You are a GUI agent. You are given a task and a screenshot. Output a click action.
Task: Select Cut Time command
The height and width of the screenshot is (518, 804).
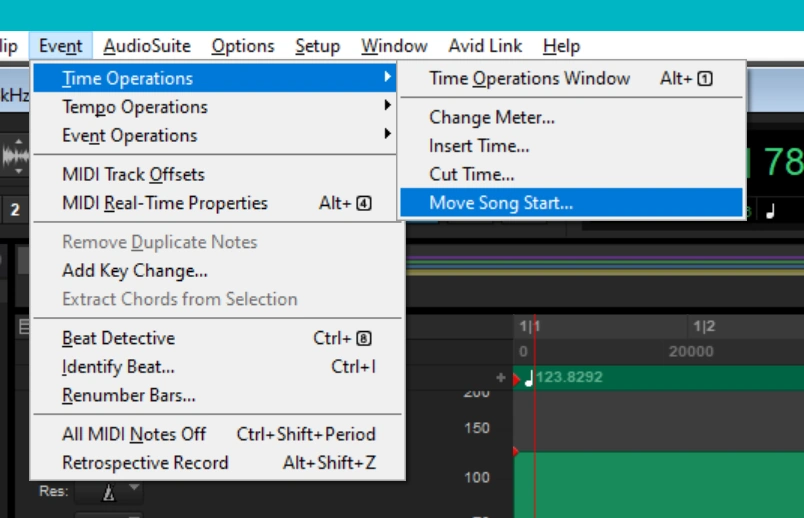472,174
